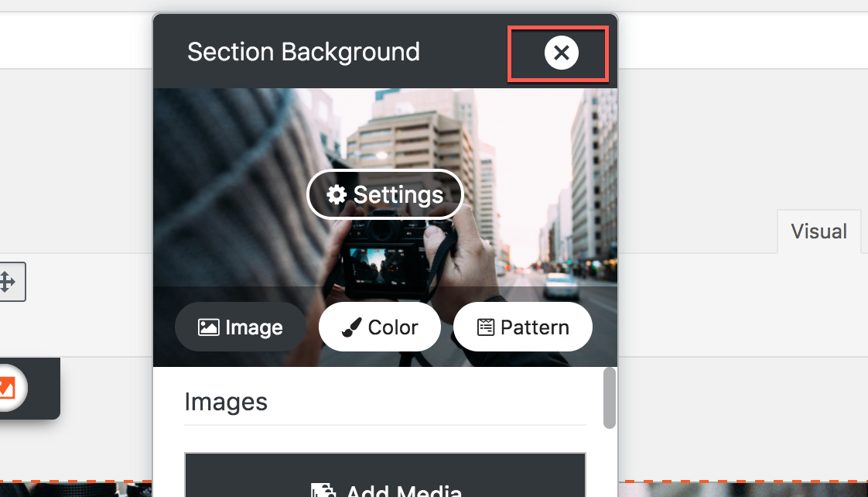Click the Add Media button
Viewport: 868px width, 497px height.
tap(385, 475)
